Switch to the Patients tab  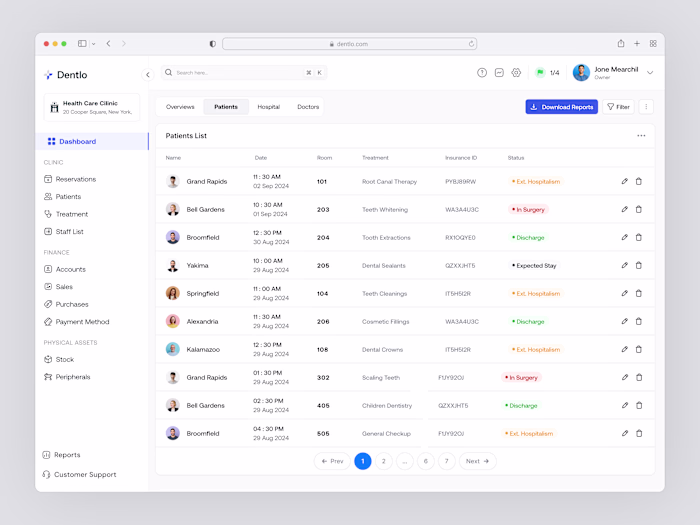[x=226, y=107]
